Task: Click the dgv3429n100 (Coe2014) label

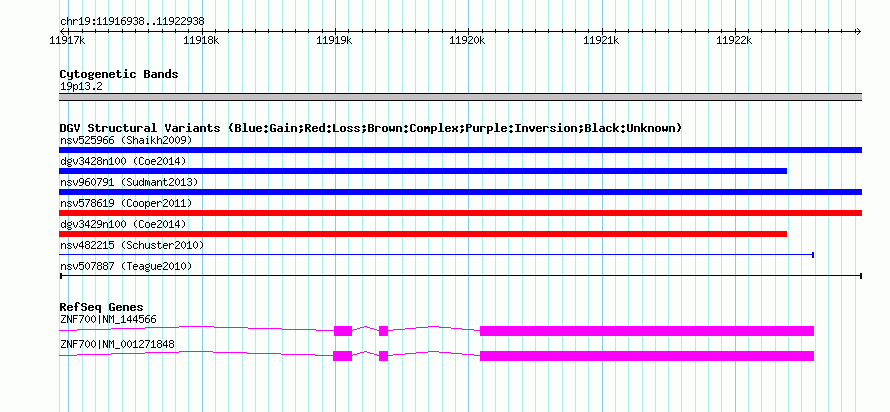Action: click(x=123, y=224)
